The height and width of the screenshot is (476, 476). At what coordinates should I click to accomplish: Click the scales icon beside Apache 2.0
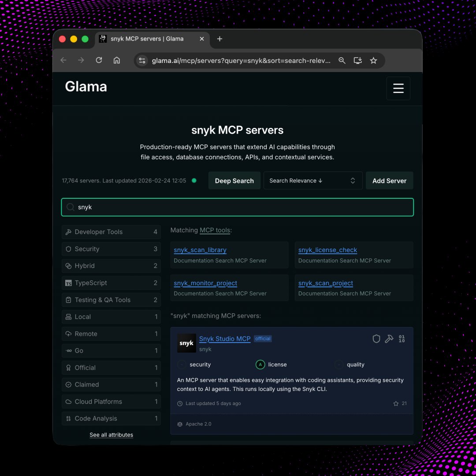[x=180, y=424]
